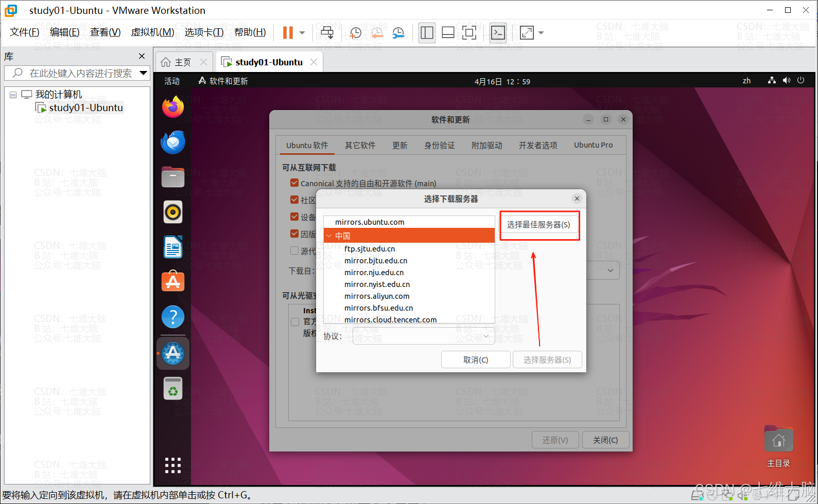Toggle the 源代码 checkbox
The height and width of the screenshot is (504, 818).
coord(294,250)
